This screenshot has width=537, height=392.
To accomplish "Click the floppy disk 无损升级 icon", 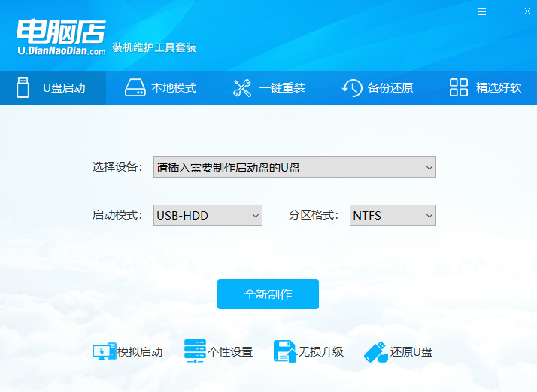I will click(x=284, y=351).
